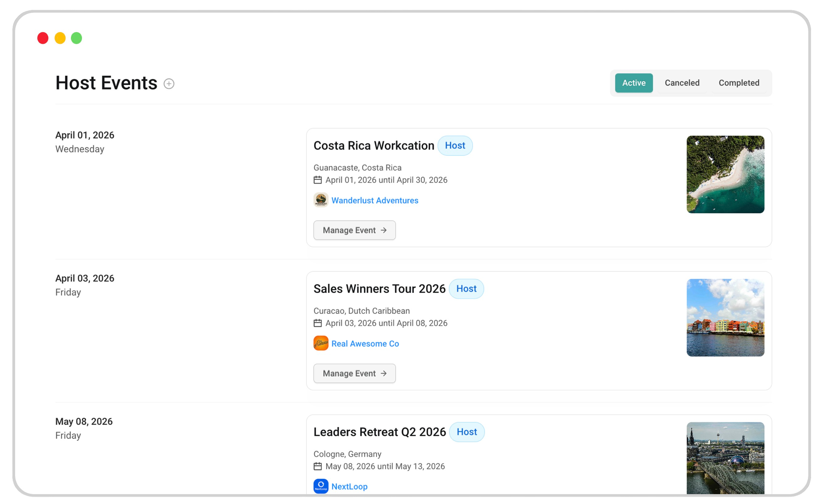Viewport: 820px width, 504px height.
Task: Open the Real Awesome Co link
Action: 365,344
